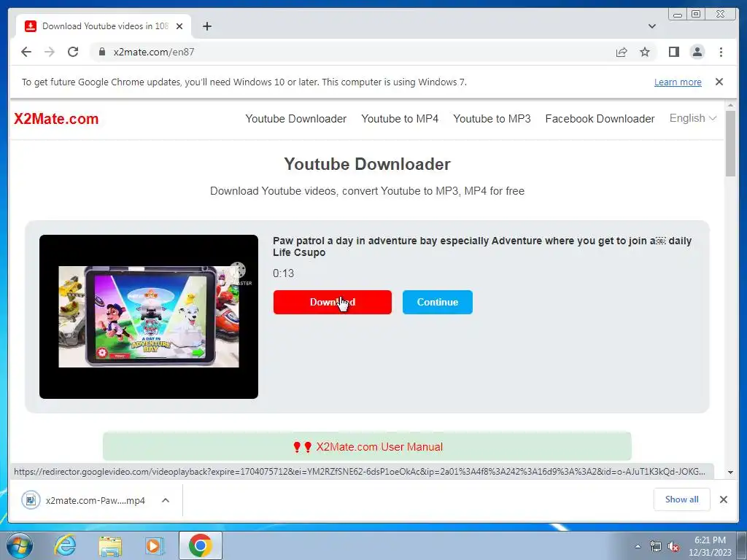This screenshot has width=747, height=560.
Task: Click the Paw patrol video title text
Action: 482,246
